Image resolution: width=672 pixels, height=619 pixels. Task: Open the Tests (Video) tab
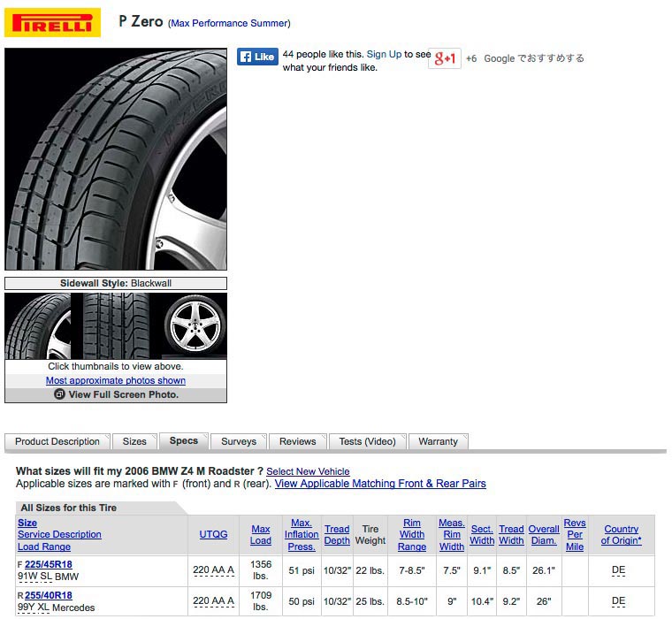(x=367, y=441)
